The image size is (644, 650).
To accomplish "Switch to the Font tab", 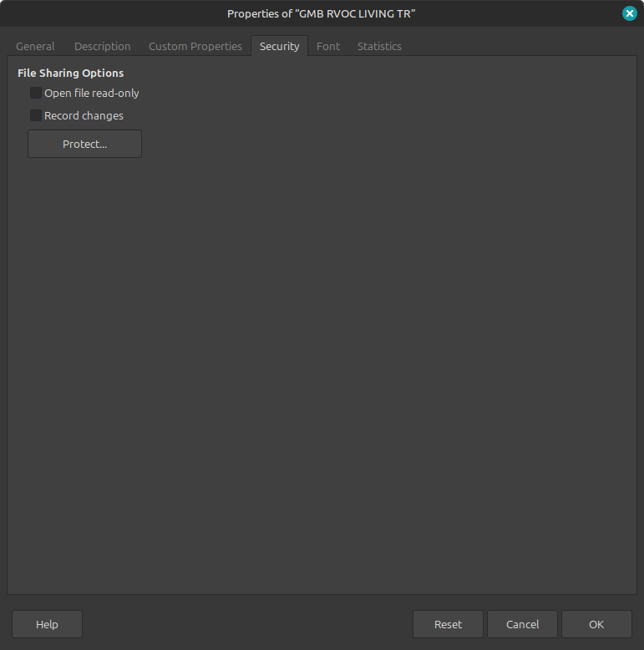I will pos(327,46).
